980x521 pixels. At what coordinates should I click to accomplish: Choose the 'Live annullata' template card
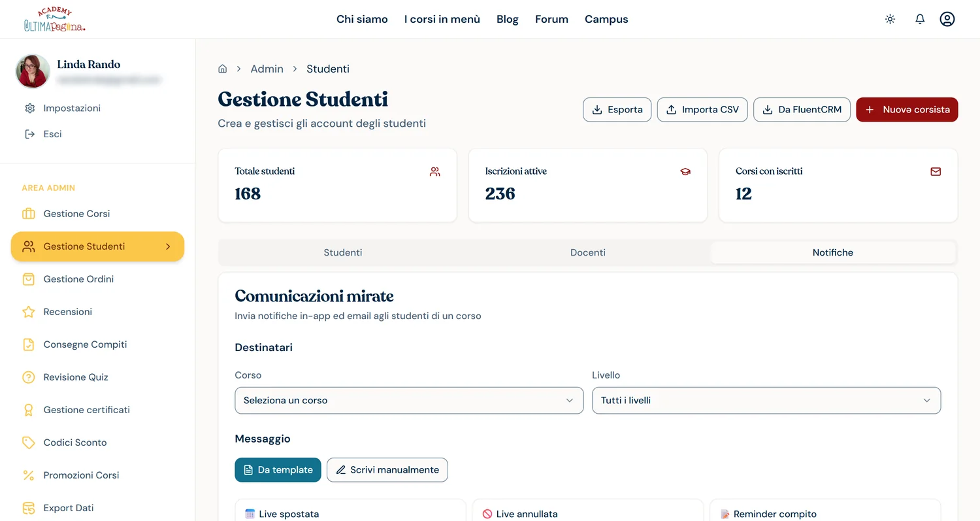(x=588, y=511)
